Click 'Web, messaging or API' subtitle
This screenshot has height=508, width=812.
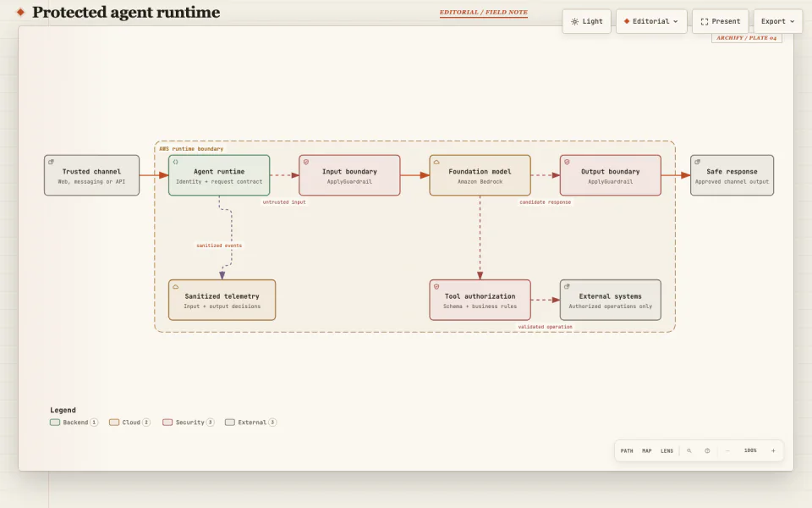(x=91, y=182)
